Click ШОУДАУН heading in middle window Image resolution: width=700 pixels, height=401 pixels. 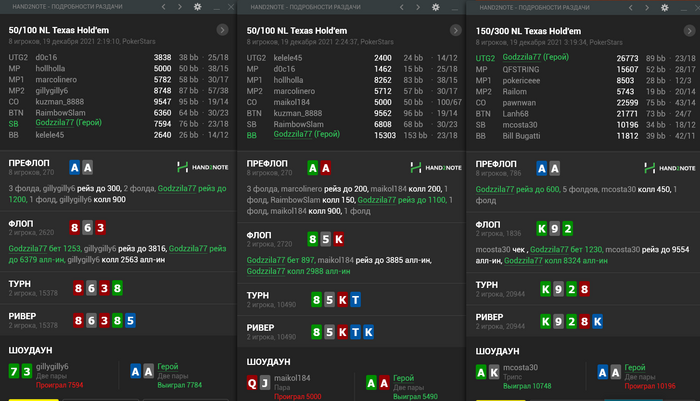(268, 362)
